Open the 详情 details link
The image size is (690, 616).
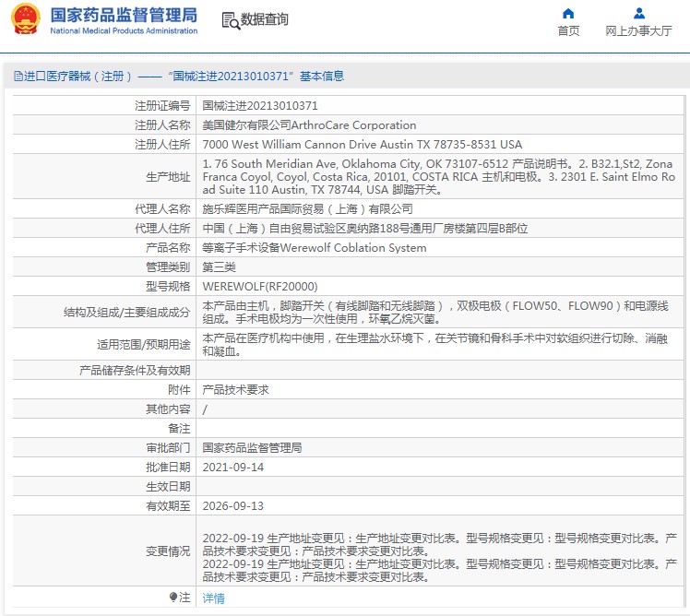213,598
